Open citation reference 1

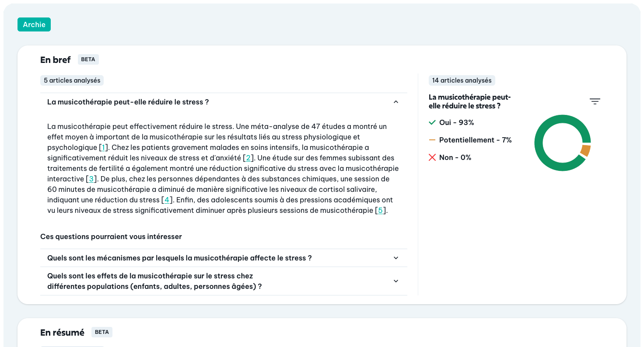(103, 147)
